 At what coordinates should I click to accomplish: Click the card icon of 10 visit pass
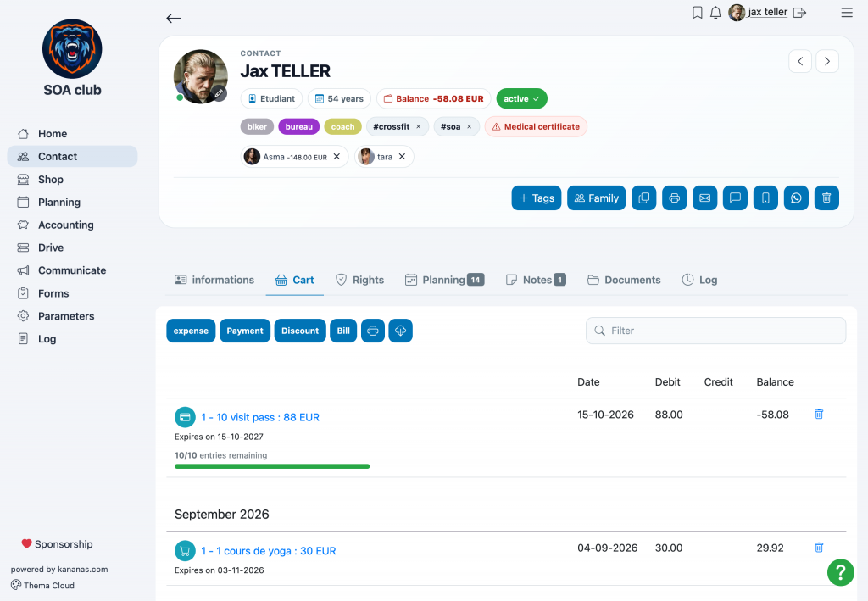[185, 417]
